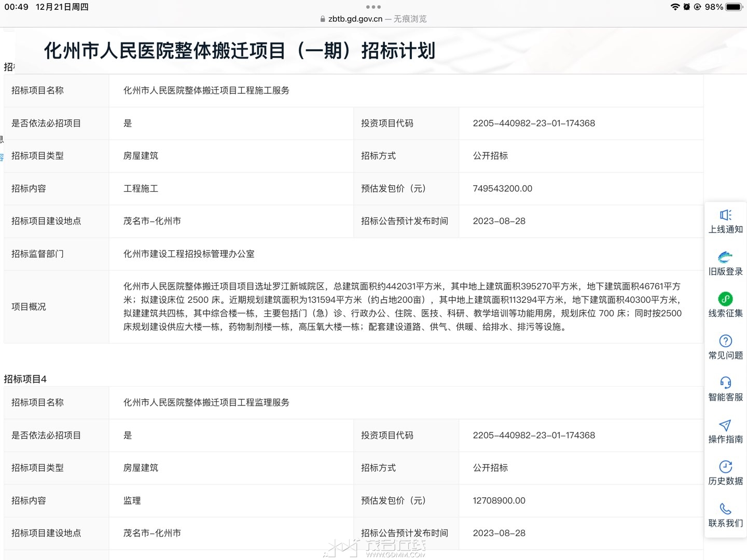Tap the Wi-Fi status icon

[675, 7]
